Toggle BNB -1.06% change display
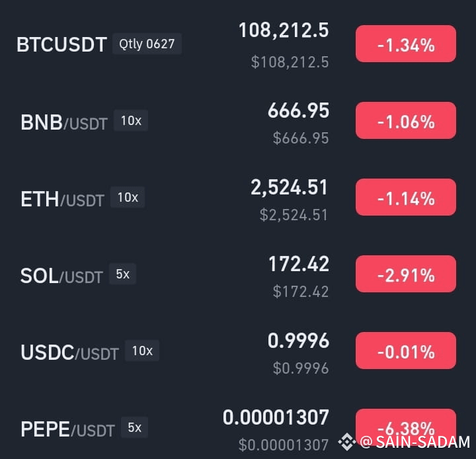This screenshot has height=459, width=476. coord(405,120)
